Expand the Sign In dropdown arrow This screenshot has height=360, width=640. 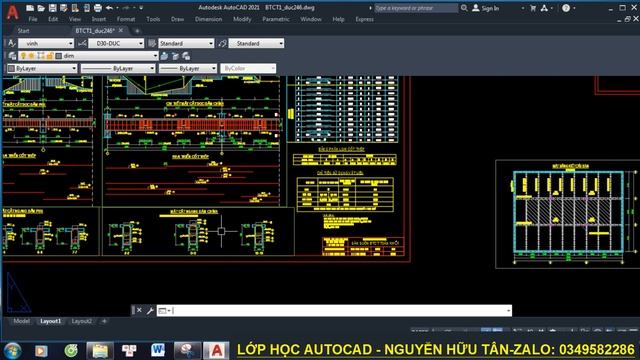523,8
